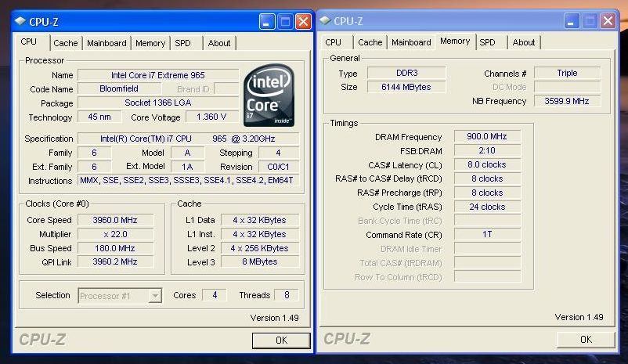Open About tab in left window
The width and height of the screenshot is (628, 364).
pos(219,43)
